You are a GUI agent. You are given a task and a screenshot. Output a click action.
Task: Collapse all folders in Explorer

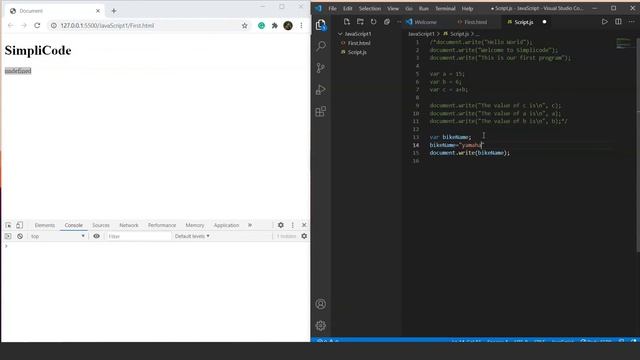[387, 22]
